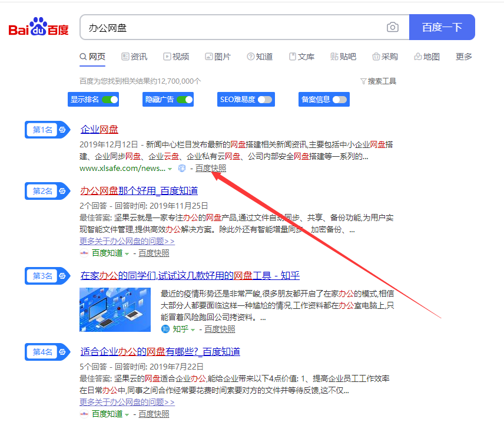Click the www.xlsafe.com/news URL
This screenshot has width=504, height=425.
click(122, 168)
